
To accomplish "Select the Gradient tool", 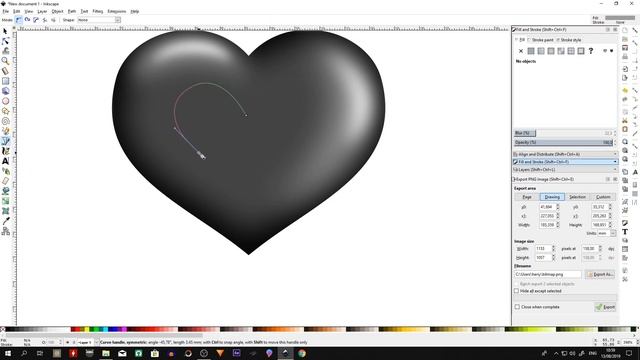I will 5,201.
